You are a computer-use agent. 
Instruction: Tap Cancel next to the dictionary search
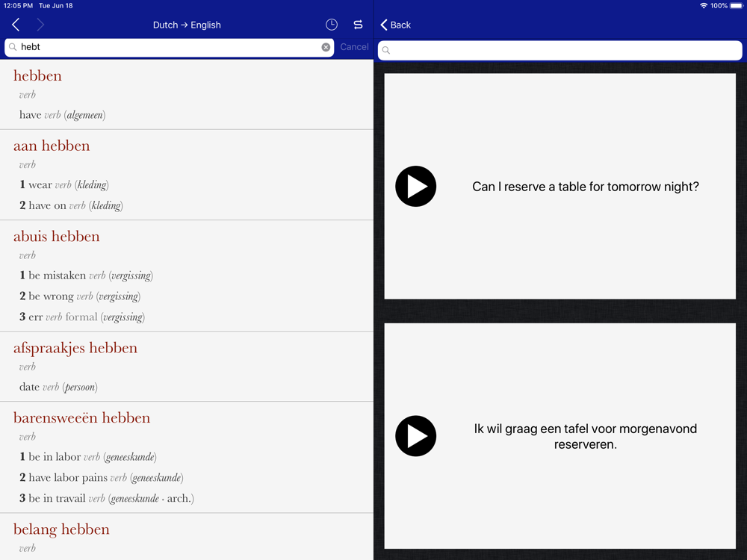(354, 47)
